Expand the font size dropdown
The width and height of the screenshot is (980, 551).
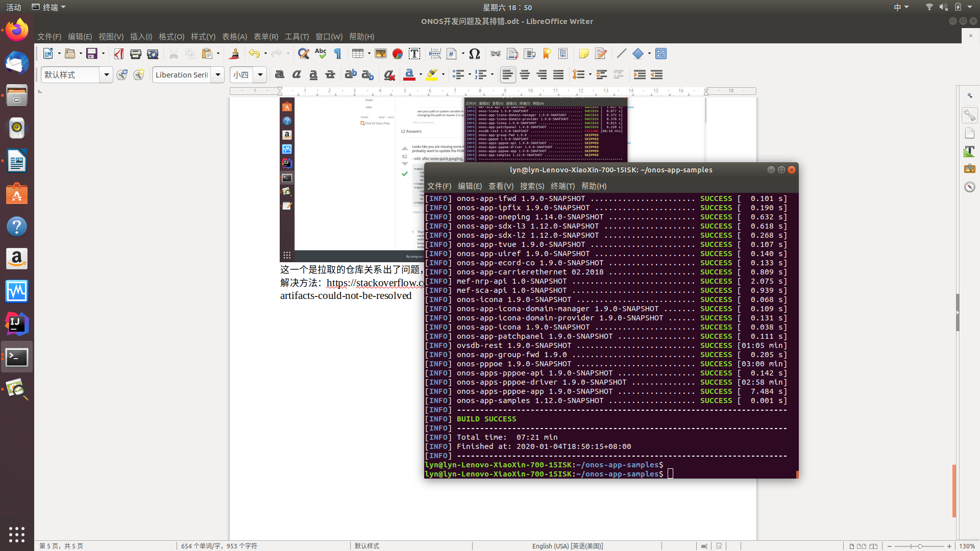(260, 74)
